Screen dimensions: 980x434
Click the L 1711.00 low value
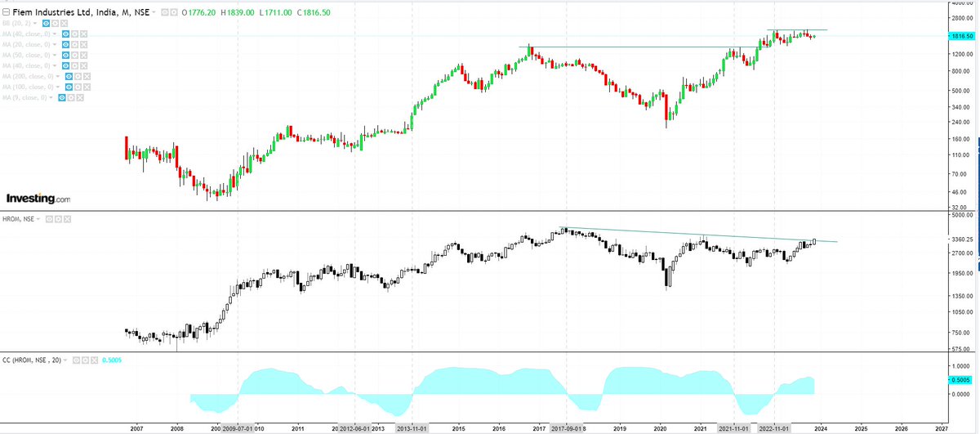278,12
